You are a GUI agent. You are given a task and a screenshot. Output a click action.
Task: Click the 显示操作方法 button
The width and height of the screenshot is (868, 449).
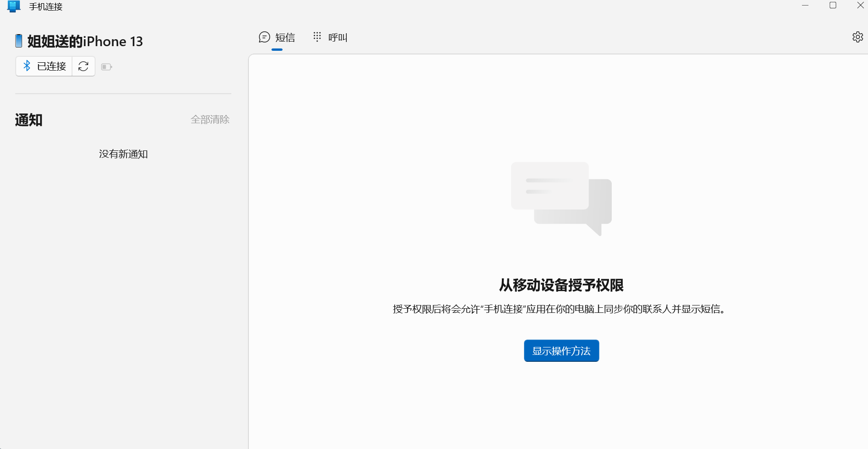[561, 351]
